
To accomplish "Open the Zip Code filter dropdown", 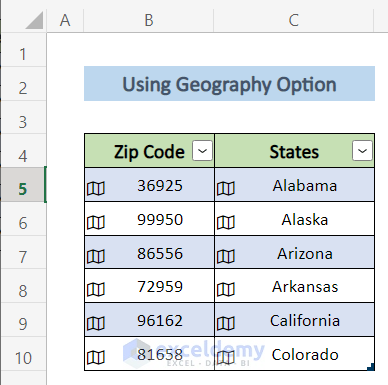I will (x=202, y=151).
